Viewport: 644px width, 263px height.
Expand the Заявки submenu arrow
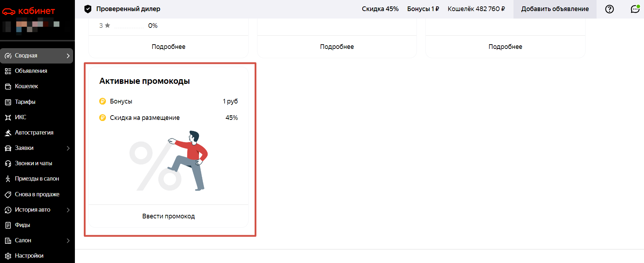point(68,148)
